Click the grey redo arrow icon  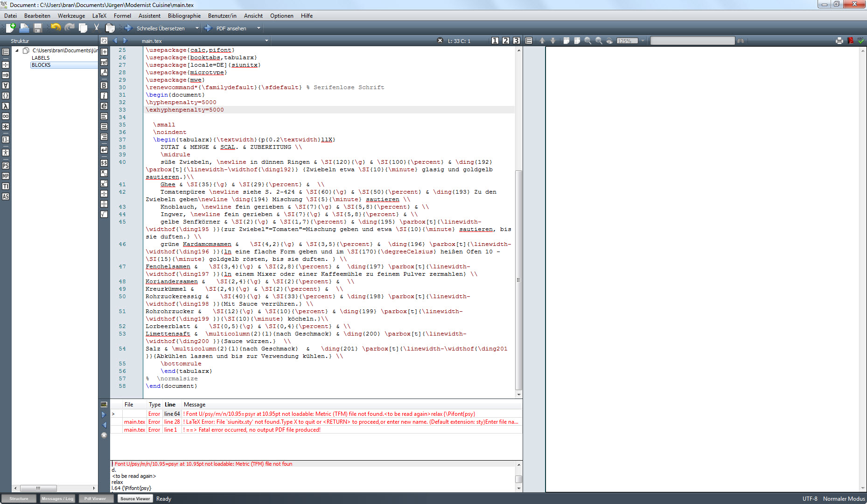pyautogui.click(x=70, y=28)
